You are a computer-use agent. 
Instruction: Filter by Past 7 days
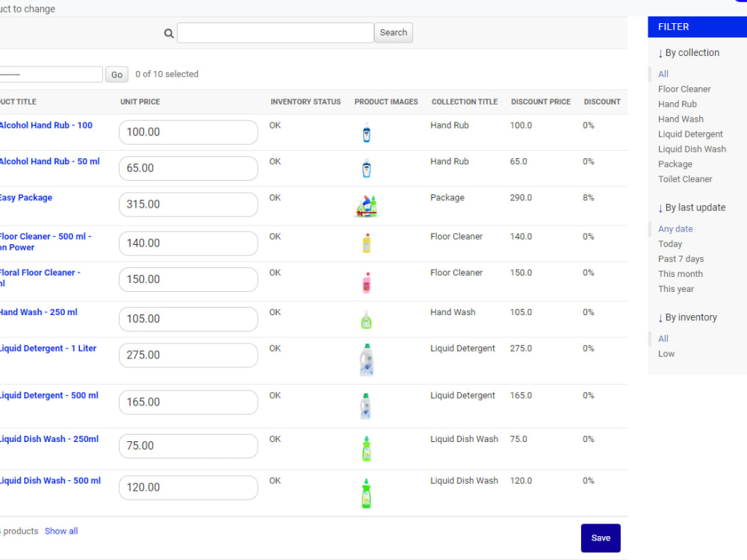[681, 259]
